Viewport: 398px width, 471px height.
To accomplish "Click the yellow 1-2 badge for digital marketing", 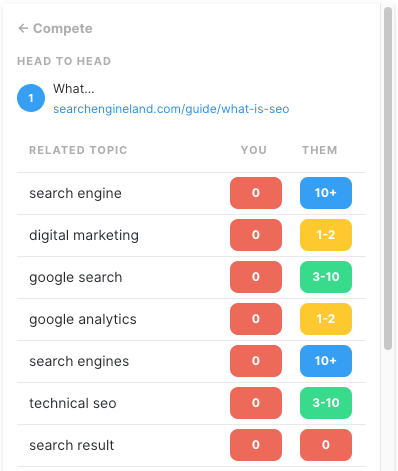I will pyautogui.click(x=326, y=235).
